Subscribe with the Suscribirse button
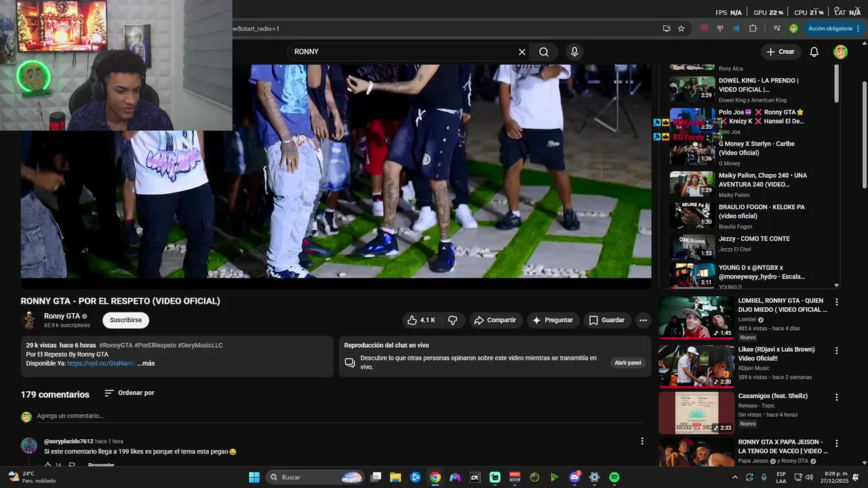The height and width of the screenshot is (488, 868). pos(125,320)
